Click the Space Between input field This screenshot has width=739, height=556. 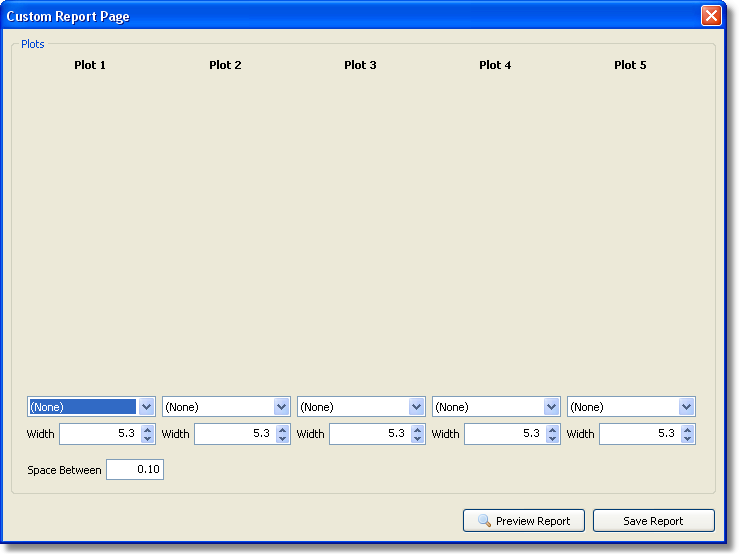tap(134, 470)
